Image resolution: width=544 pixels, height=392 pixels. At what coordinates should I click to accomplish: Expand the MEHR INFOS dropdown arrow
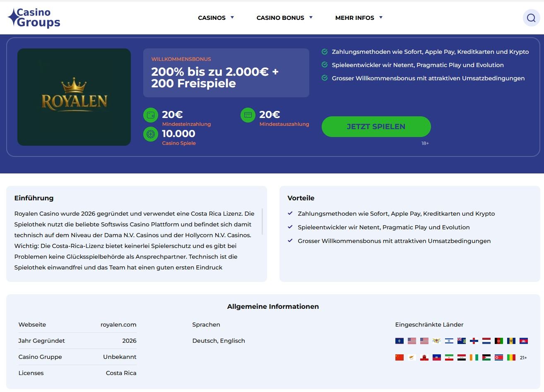pos(381,17)
